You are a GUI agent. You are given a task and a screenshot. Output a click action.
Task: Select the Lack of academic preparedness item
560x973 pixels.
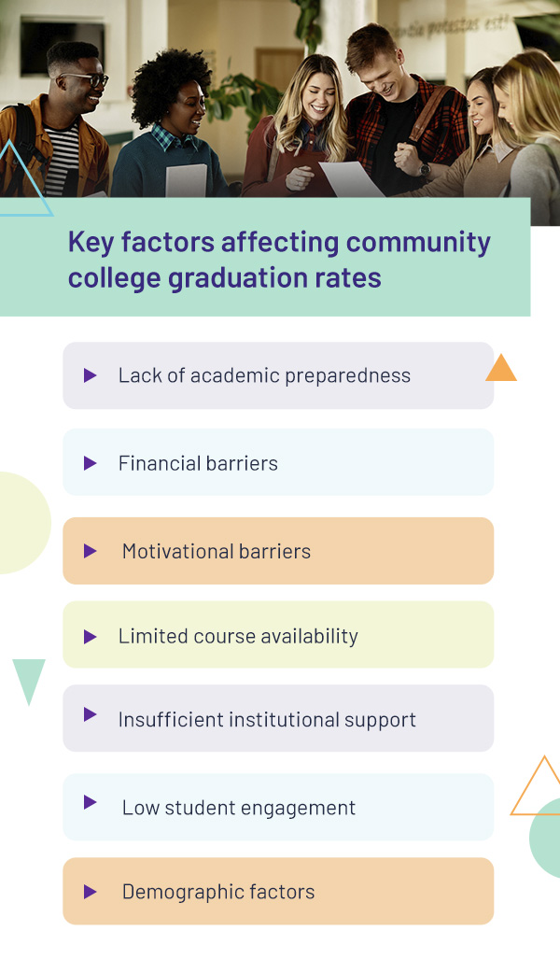278,375
